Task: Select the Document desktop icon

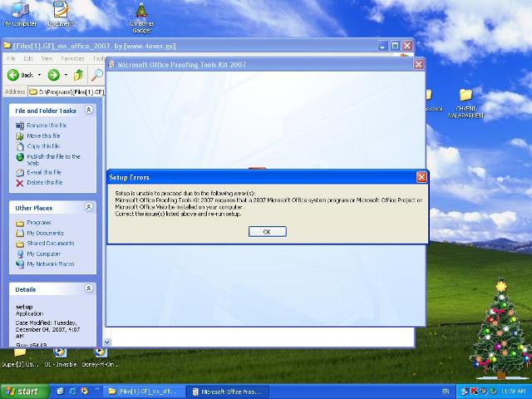Action: point(61,14)
